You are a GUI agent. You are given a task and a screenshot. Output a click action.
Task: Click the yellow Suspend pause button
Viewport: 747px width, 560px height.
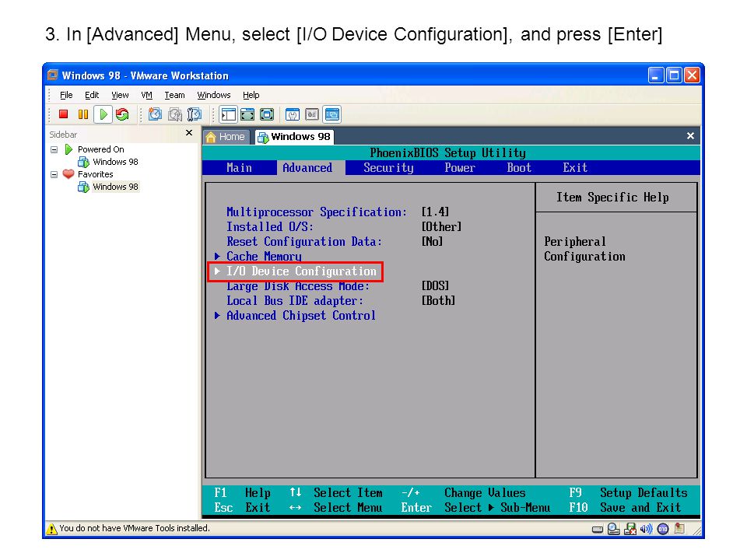[x=83, y=114]
